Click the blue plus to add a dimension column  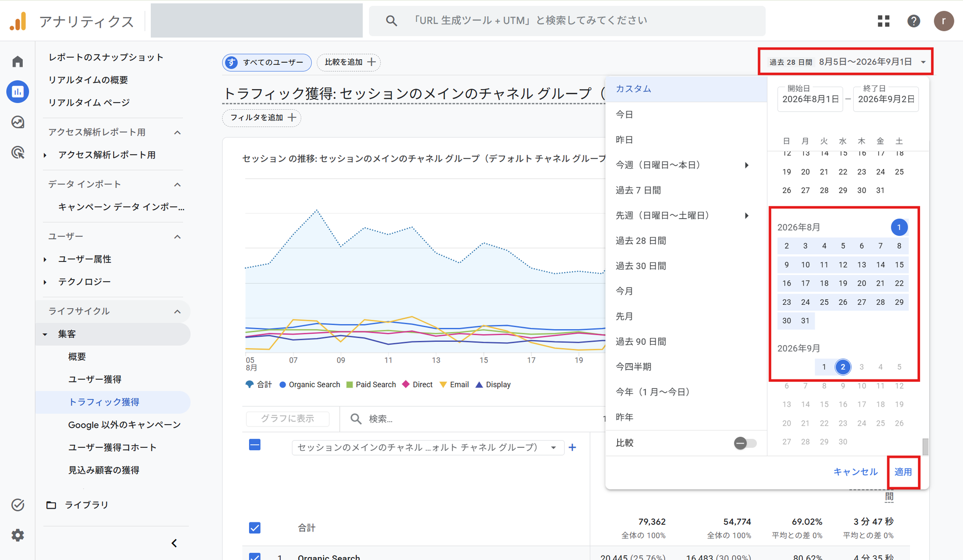coord(572,447)
